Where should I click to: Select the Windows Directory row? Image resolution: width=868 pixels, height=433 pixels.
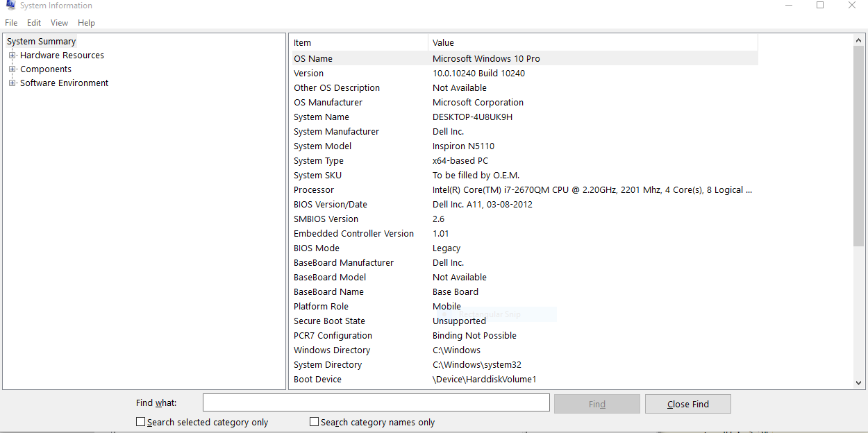(x=524, y=350)
